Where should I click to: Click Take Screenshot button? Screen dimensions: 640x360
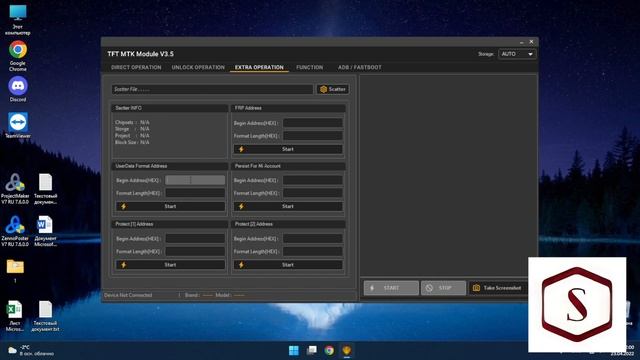[498, 288]
